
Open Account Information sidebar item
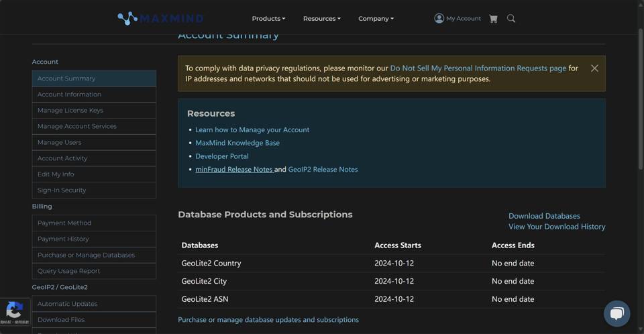tap(94, 95)
